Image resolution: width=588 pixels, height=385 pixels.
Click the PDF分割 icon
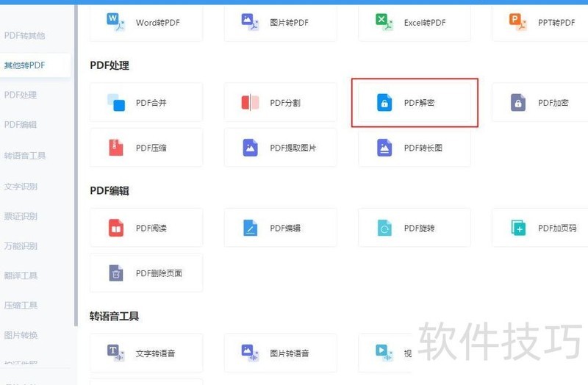click(250, 102)
